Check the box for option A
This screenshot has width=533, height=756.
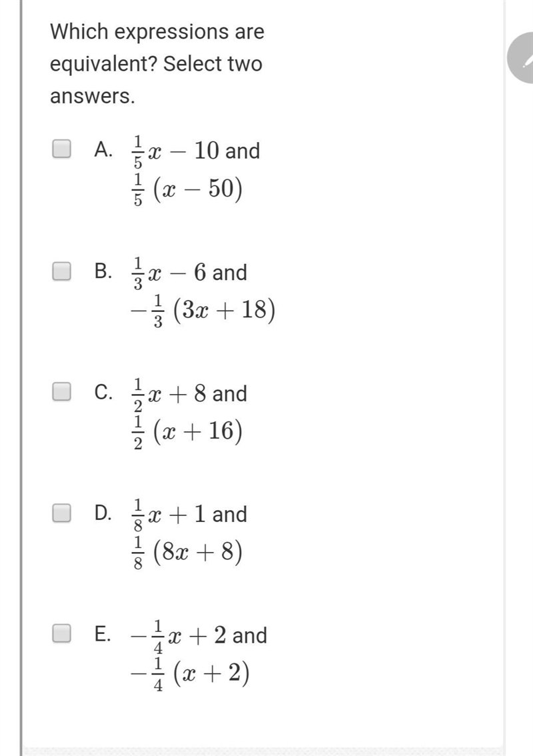[x=62, y=149]
